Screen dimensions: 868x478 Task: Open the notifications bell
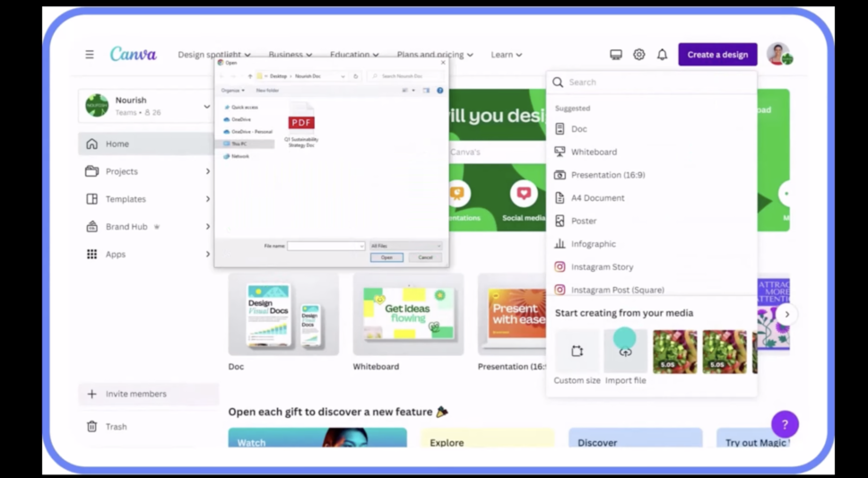pyautogui.click(x=662, y=55)
